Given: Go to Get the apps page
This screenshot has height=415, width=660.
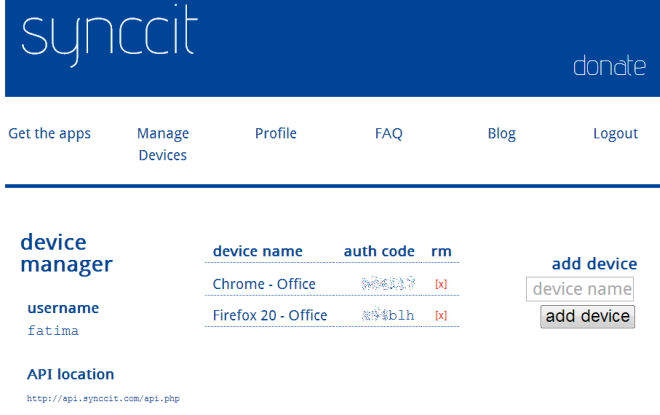Looking at the screenshot, I should coord(50,133).
